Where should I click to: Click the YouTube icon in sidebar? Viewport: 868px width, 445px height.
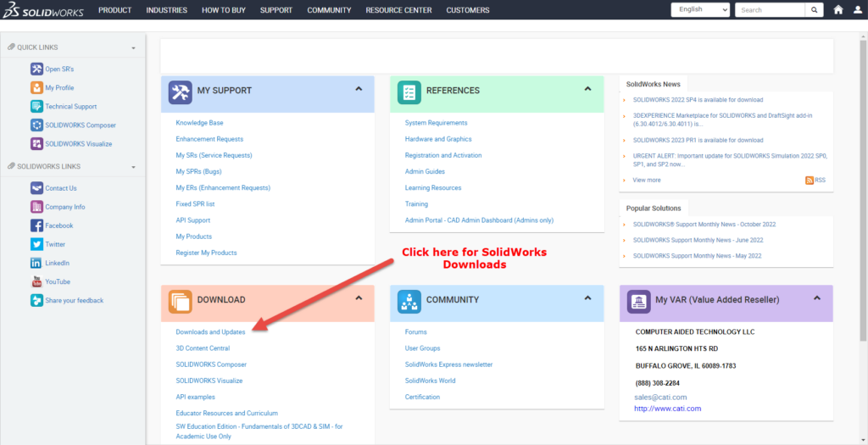pyautogui.click(x=36, y=281)
